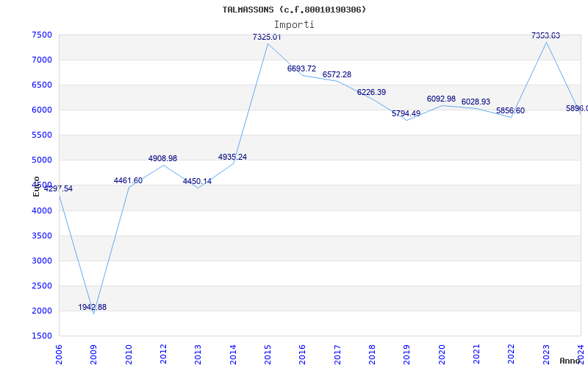
Task: Select y-axis tick 2000
Action: [x=42, y=311]
